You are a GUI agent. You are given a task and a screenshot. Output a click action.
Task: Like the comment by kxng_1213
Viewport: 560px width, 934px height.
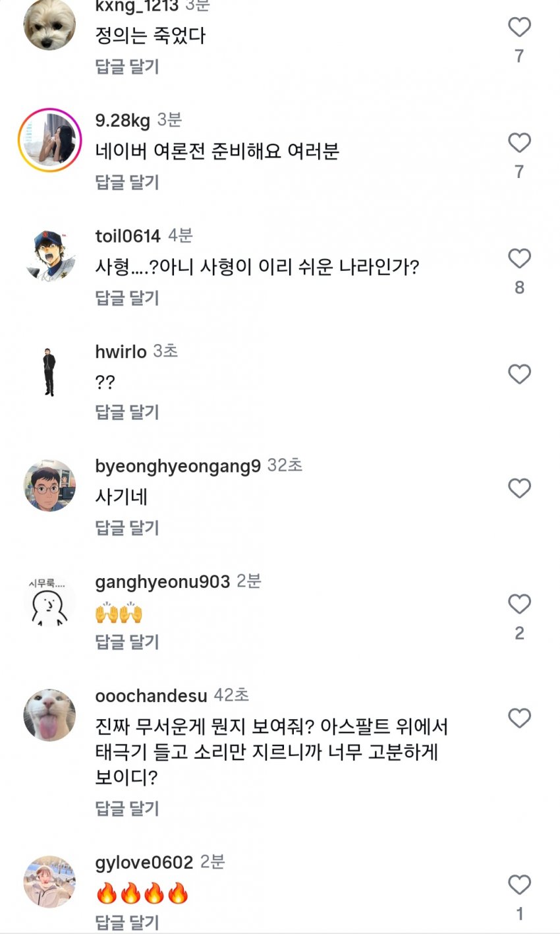coord(519,27)
